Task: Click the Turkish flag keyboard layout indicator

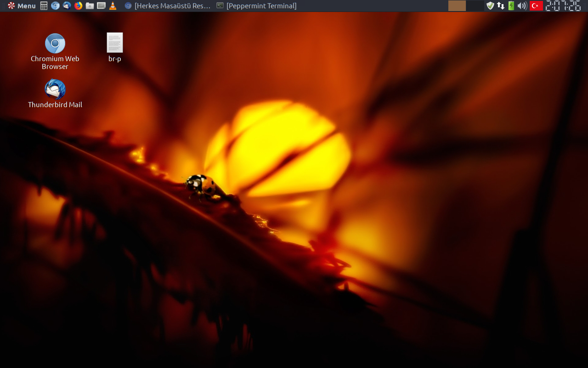Action: [536, 6]
